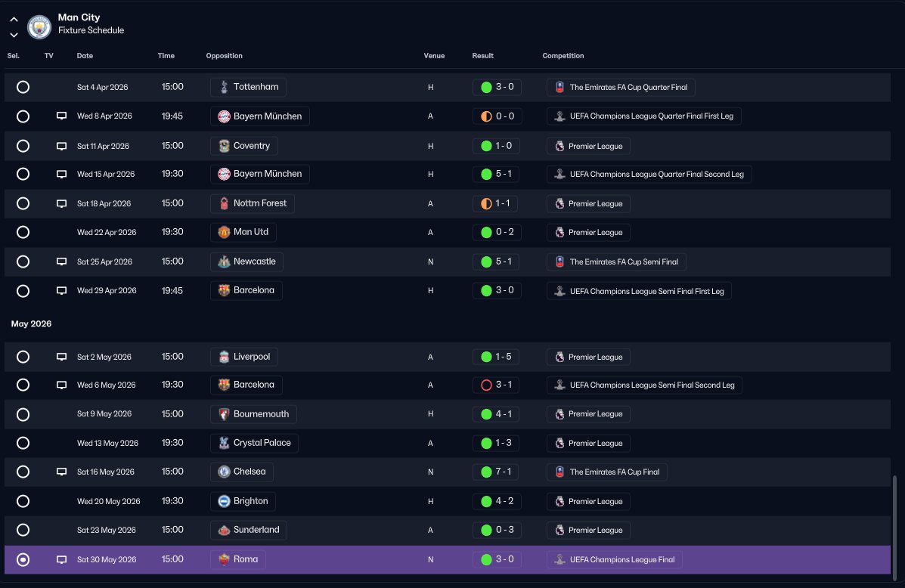Screen dimensions: 905x588
Task: Collapse the May 2026 section header
Action: pos(31,323)
